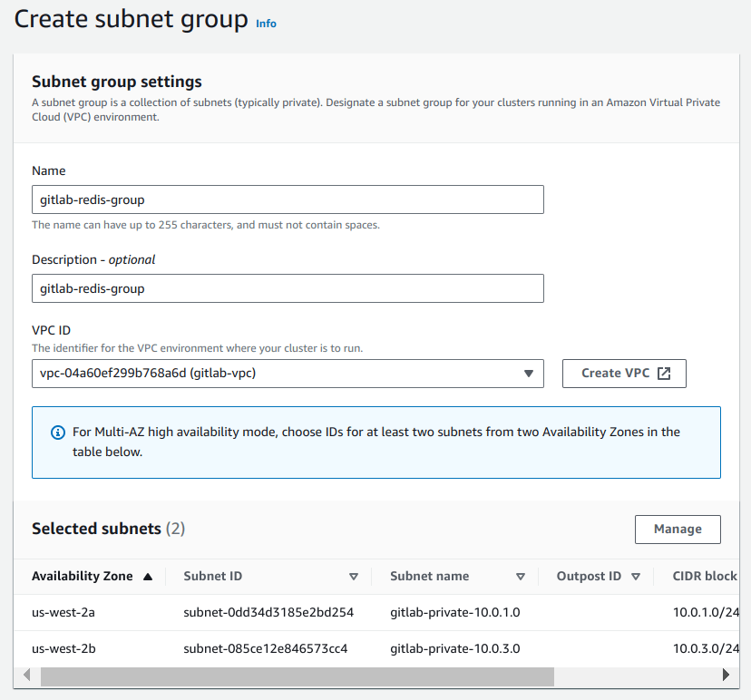The image size is (751, 700).
Task: Select the us-west-2b subnet row
Action: 272,648
